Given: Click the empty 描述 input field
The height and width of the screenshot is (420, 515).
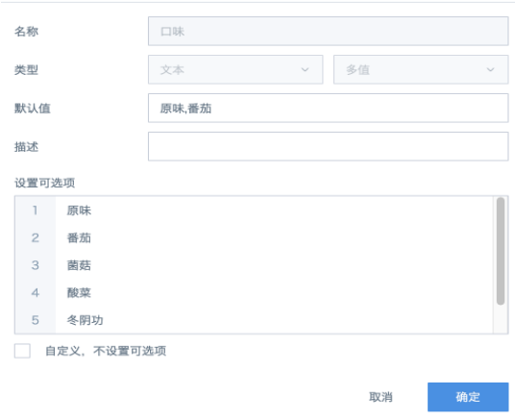Looking at the screenshot, I should [328, 147].
